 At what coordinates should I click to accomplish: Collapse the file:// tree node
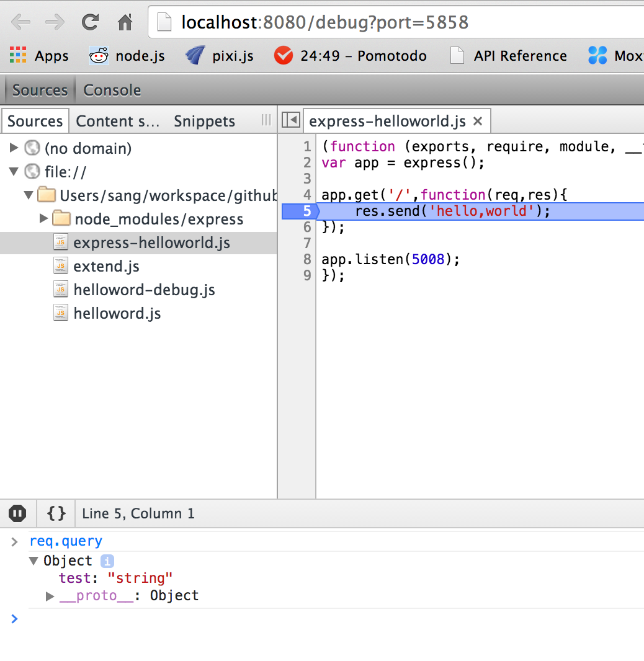point(14,172)
